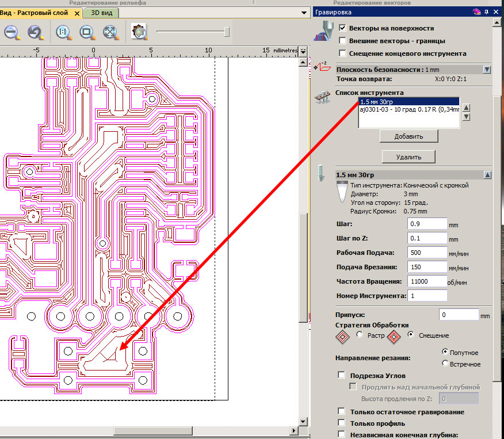Click the conical tool shape icon
The width and height of the screenshot is (504, 439).
point(342,192)
